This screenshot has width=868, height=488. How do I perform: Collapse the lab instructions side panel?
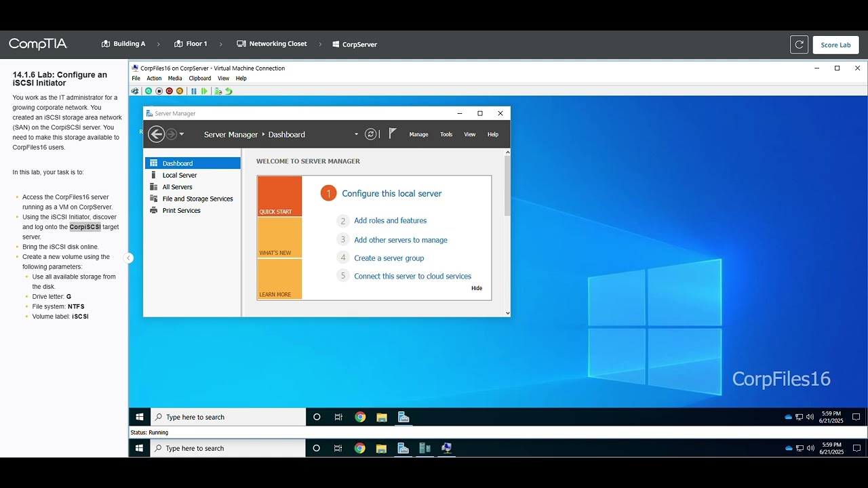click(128, 258)
